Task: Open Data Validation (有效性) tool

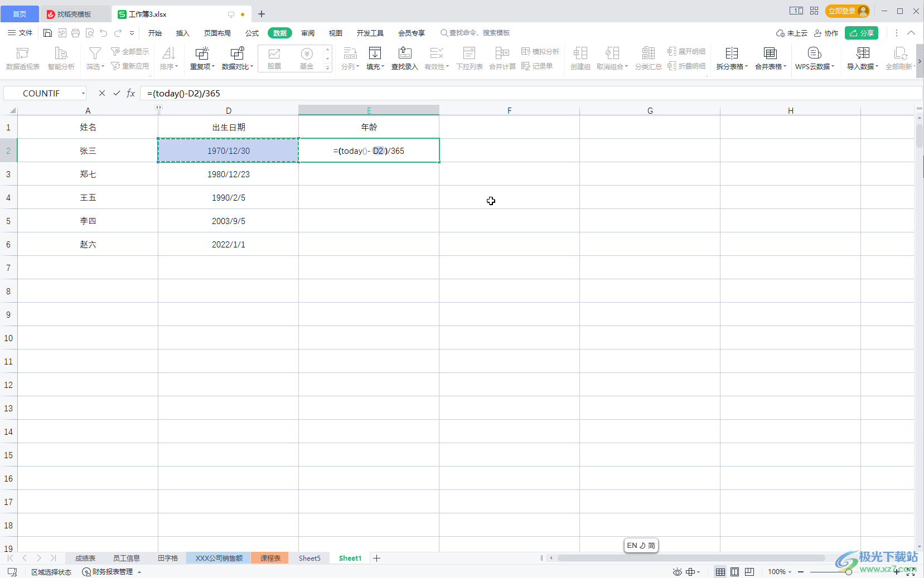Action: pyautogui.click(x=437, y=58)
